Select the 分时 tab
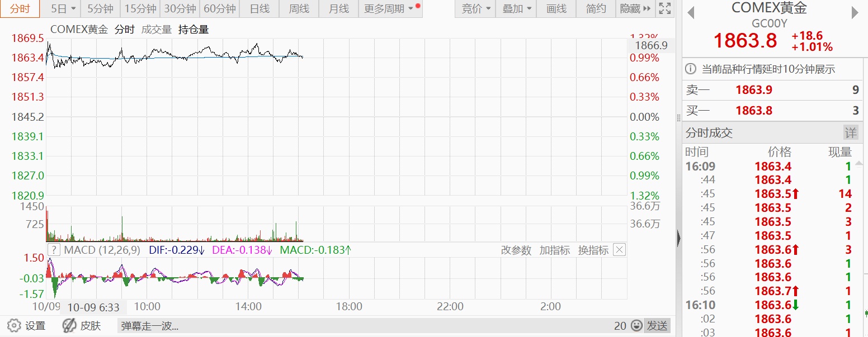Viewport: 868px width, 337px height. 20,8
